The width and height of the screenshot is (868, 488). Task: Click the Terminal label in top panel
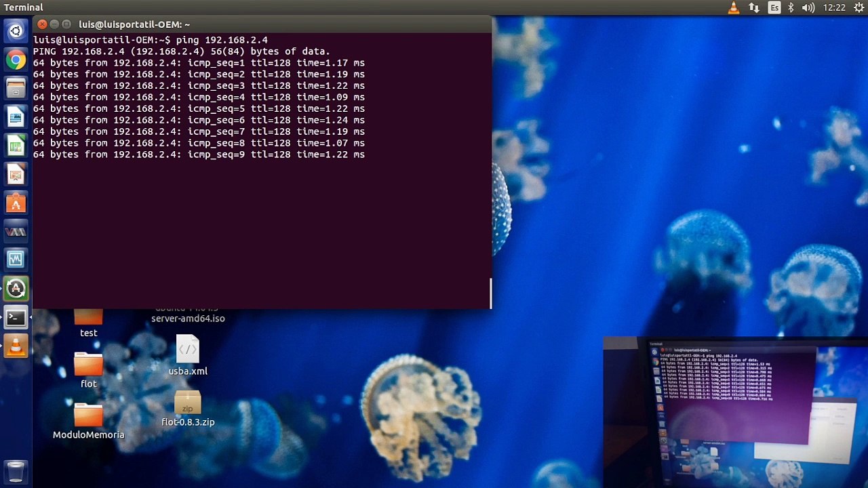coord(24,7)
